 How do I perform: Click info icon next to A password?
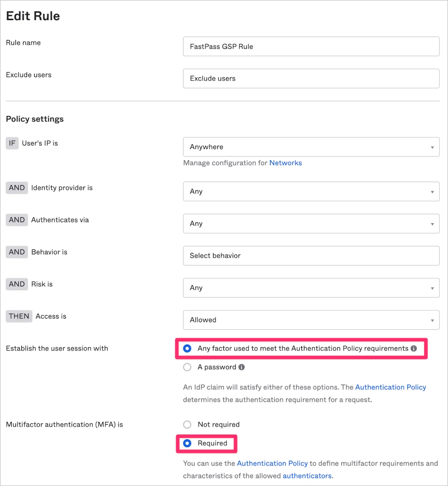click(x=242, y=367)
